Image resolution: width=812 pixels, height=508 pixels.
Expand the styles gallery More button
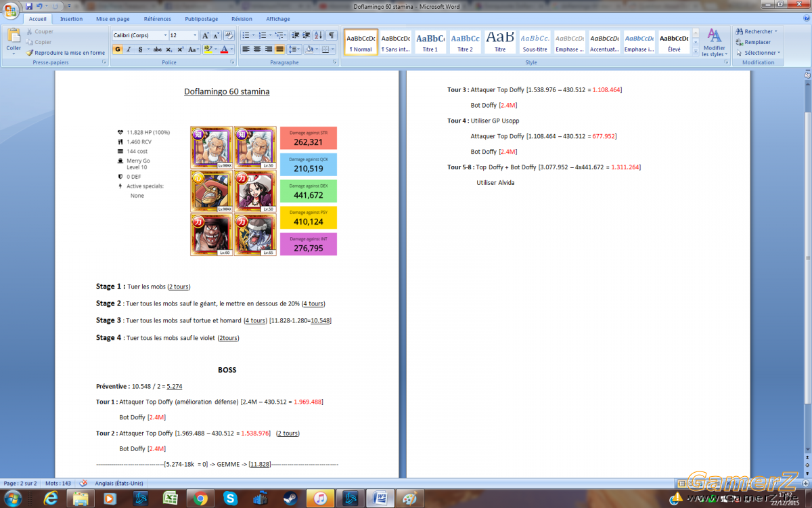click(x=695, y=52)
